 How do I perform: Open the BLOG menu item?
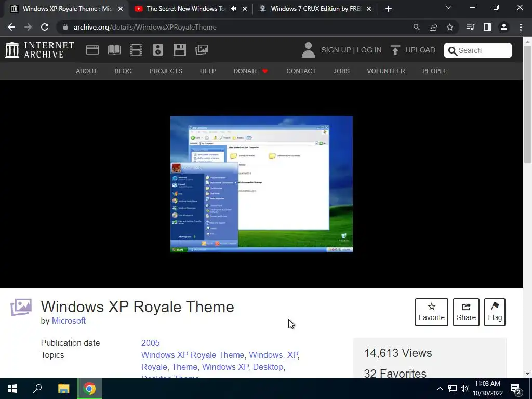pos(123,71)
